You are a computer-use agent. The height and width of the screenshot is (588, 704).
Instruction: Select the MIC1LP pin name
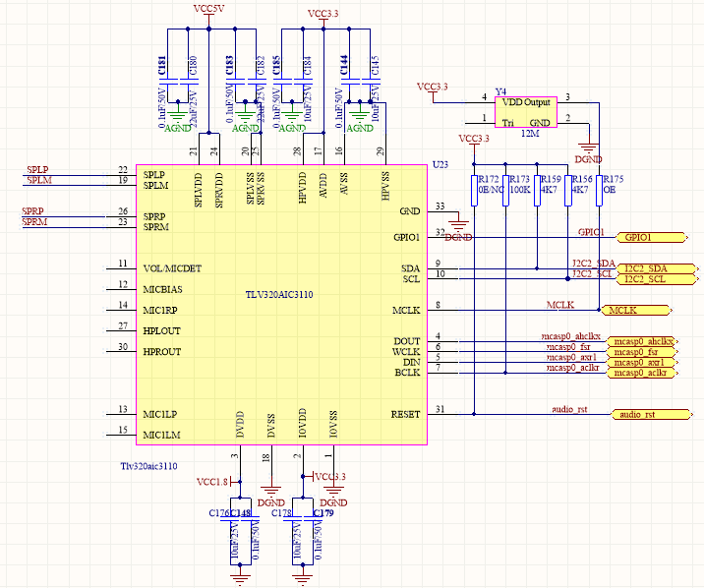pos(160,414)
